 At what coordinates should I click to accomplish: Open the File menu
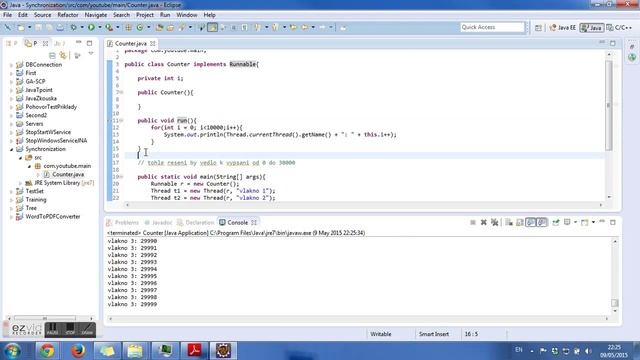point(7,15)
